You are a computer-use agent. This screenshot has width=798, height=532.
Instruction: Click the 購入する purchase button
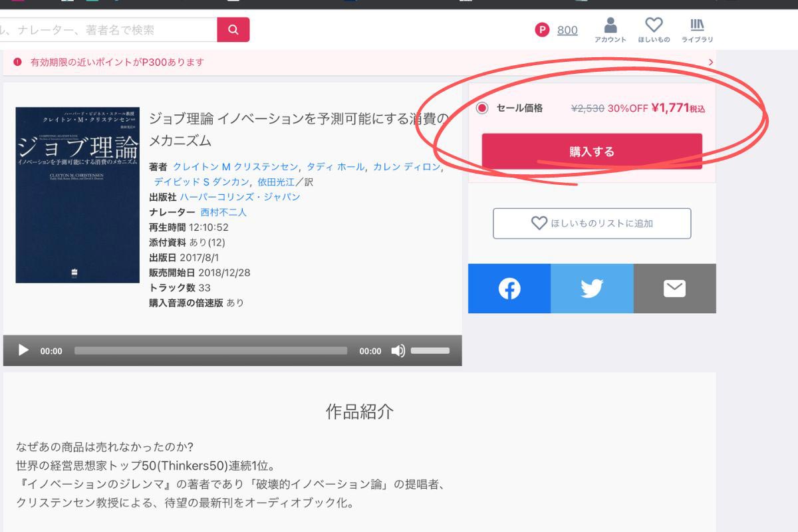(591, 151)
